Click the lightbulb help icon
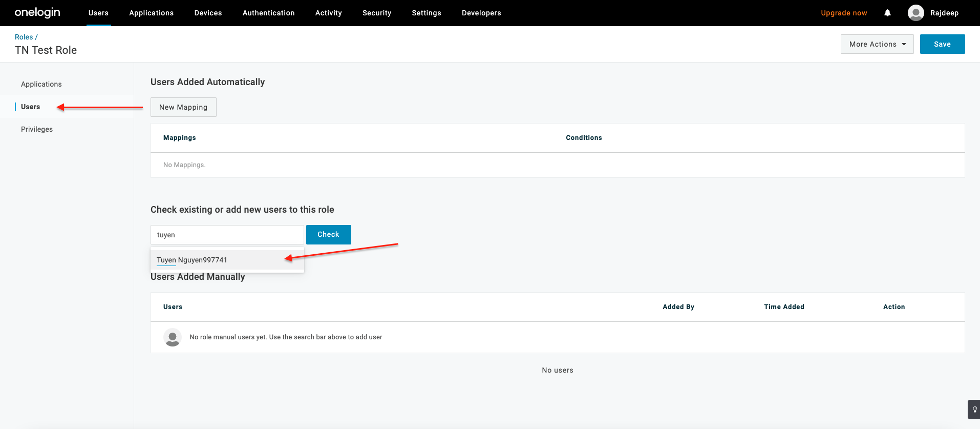Screen dimensions: 980x429 coord(974,410)
